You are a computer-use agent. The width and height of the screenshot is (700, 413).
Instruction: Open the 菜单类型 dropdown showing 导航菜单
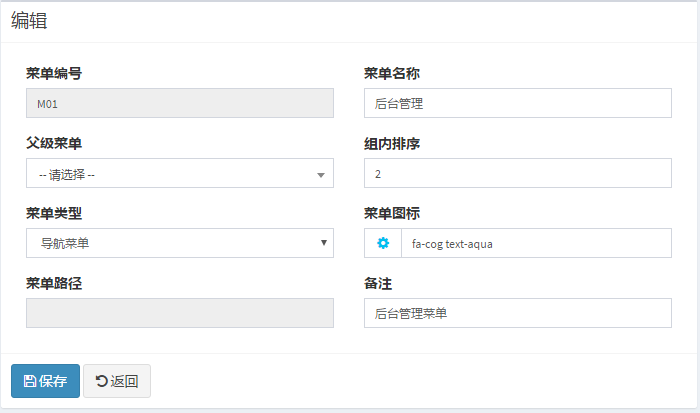click(x=180, y=243)
